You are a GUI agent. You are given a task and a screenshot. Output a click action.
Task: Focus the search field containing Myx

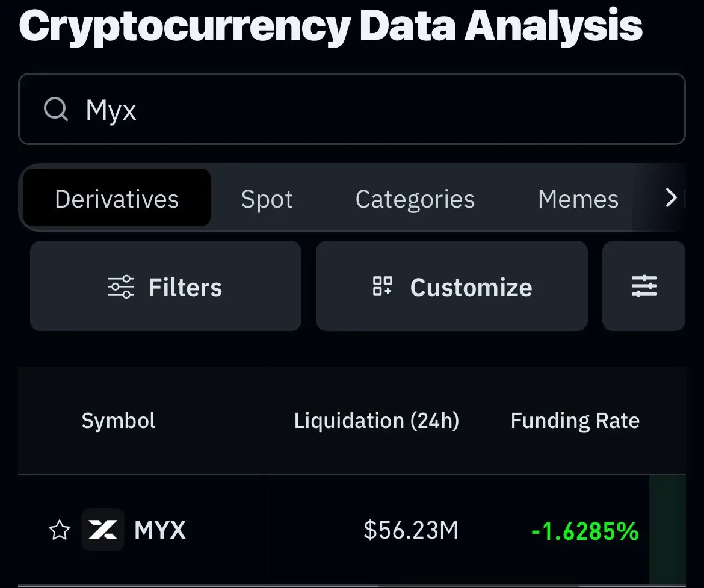(x=351, y=109)
